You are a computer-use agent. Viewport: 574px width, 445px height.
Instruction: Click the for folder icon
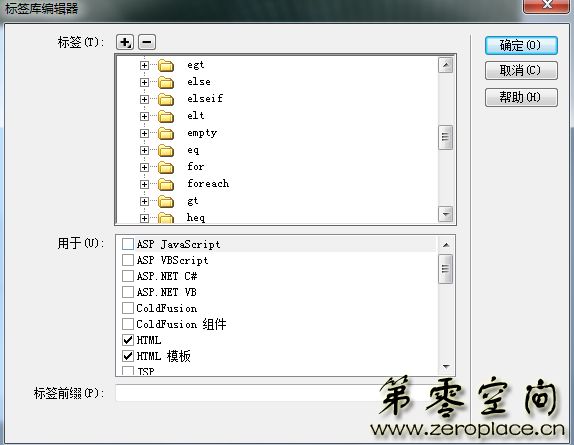(166, 167)
